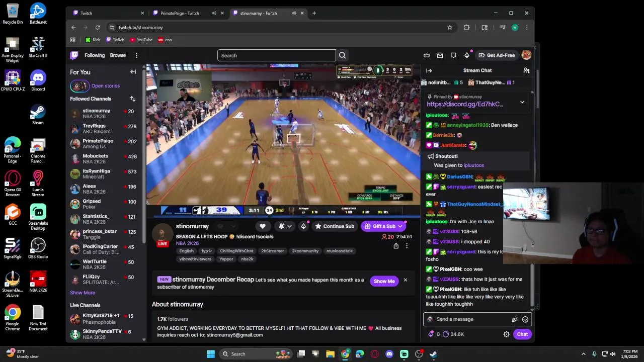Open the Kick bookmark
The image size is (644, 362).
[93, 40]
